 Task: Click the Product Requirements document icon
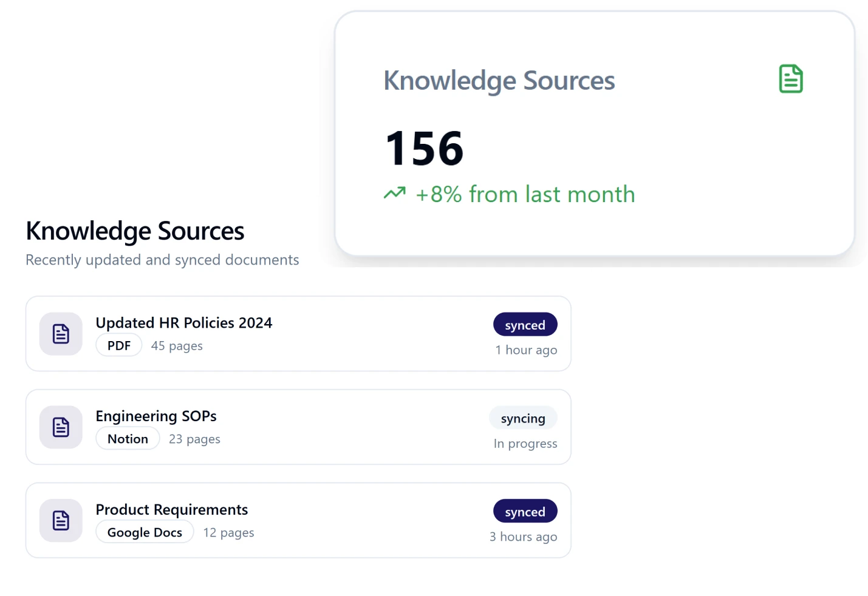[60, 520]
